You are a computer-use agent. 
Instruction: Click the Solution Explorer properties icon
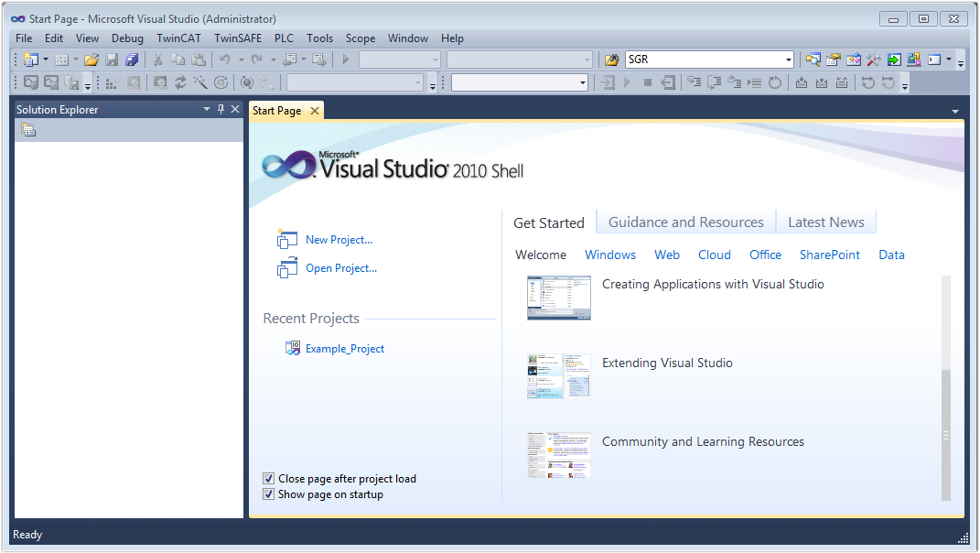pyautogui.click(x=28, y=130)
